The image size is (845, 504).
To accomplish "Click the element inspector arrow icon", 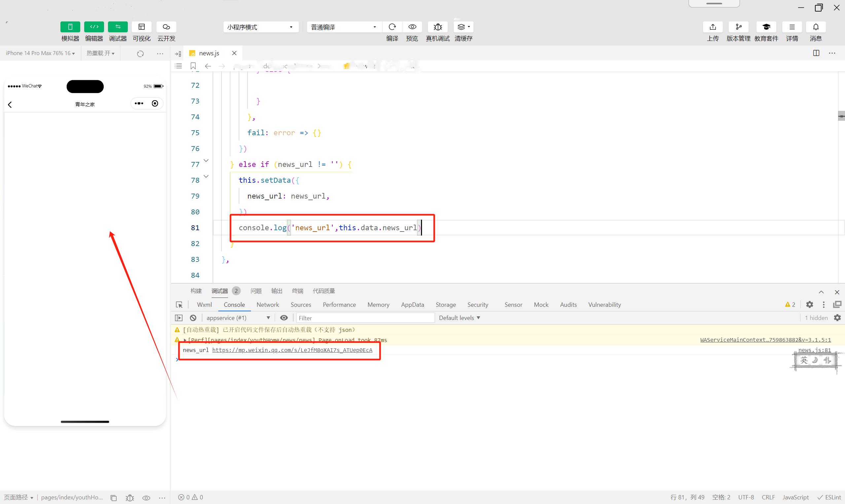I will 179,305.
